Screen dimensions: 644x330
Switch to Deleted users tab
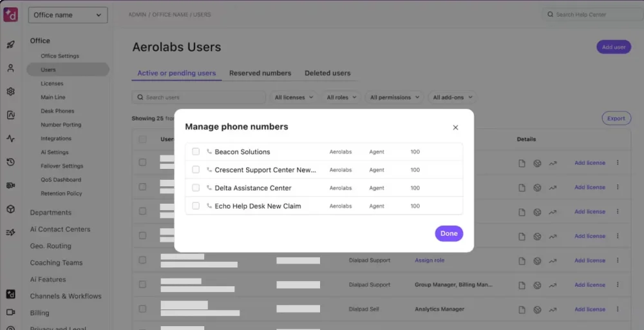point(327,73)
